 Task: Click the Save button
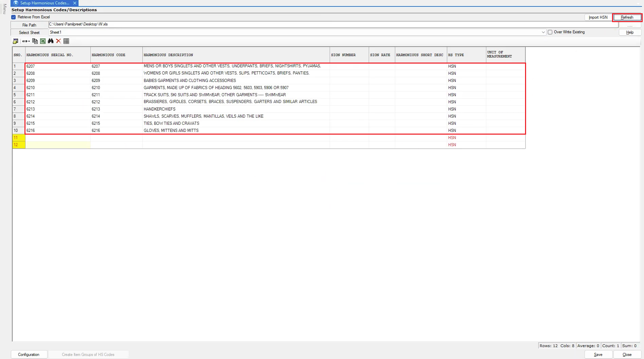598,355
